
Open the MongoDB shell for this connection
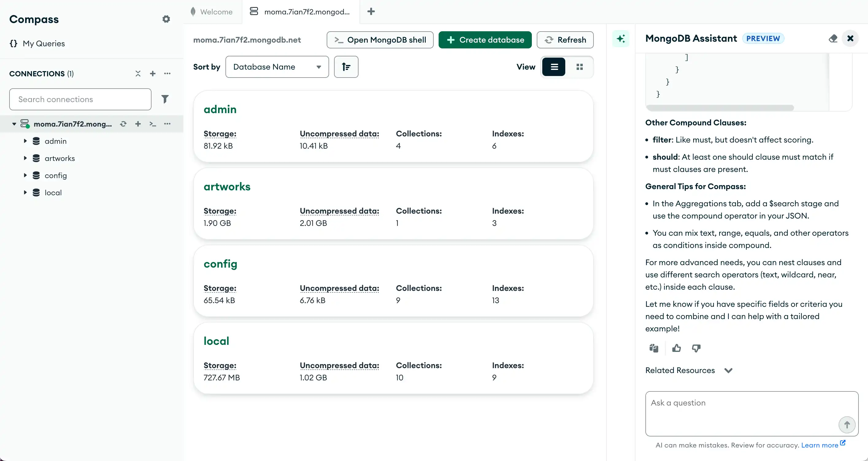pyautogui.click(x=379, y=40)
